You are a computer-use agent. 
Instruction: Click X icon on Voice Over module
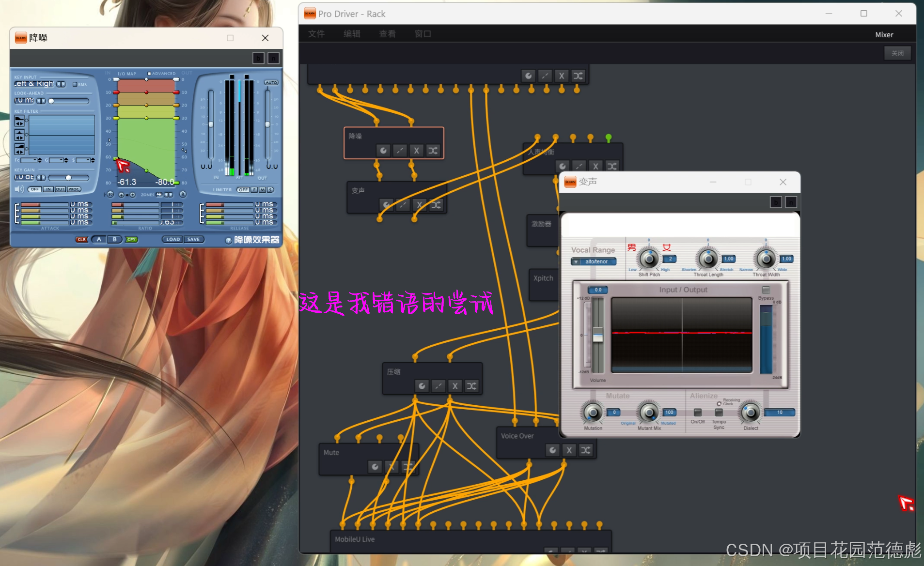tap(569, 450)
